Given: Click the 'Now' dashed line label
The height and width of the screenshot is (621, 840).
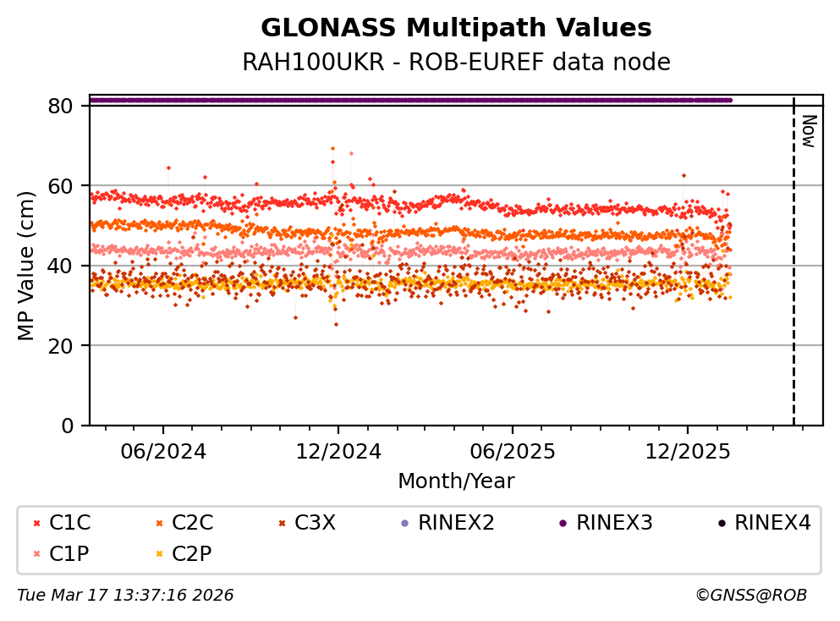Looking at the screenshot, I should point(808,131).
